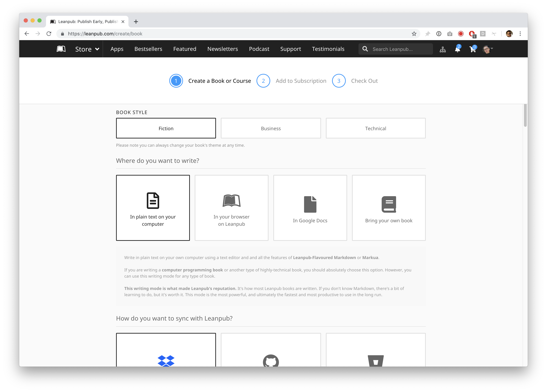Click 'Leanpub-Flavoured Markdown' bold text
547x392 pixels.
[x=324, y=257]
